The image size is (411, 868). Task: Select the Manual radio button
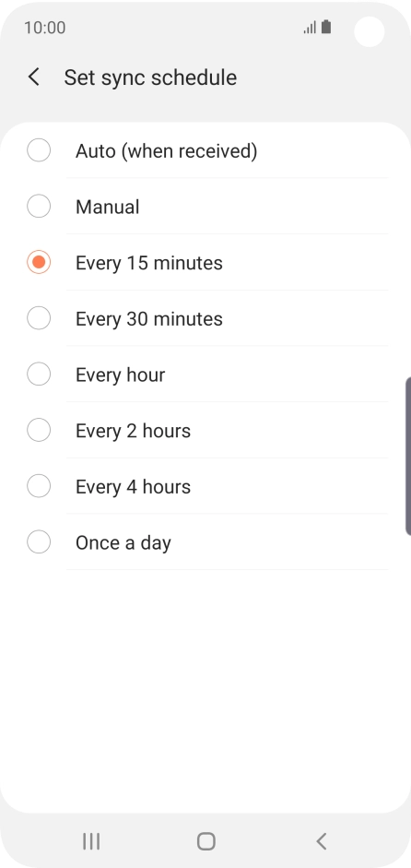click(39, 206)
